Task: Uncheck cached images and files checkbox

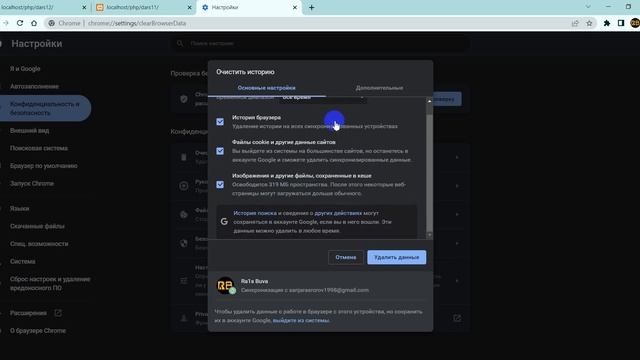Action: click(x=220, y=184)
